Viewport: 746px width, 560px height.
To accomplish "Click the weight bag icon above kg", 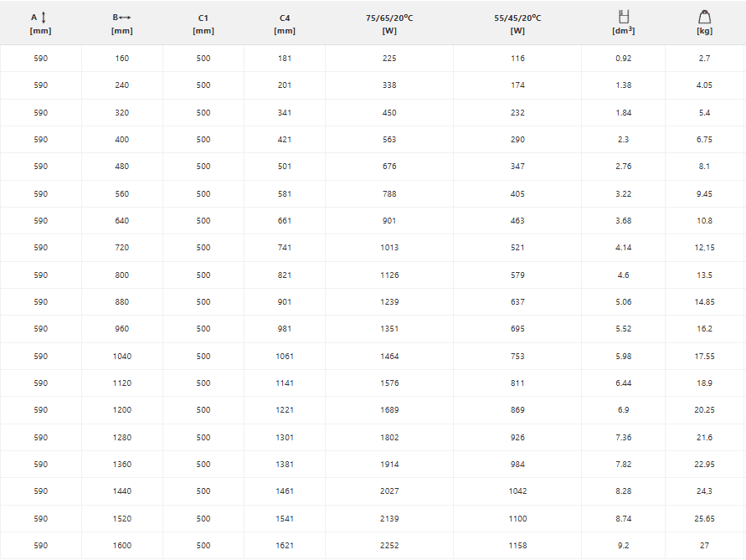I will (705, 17).
